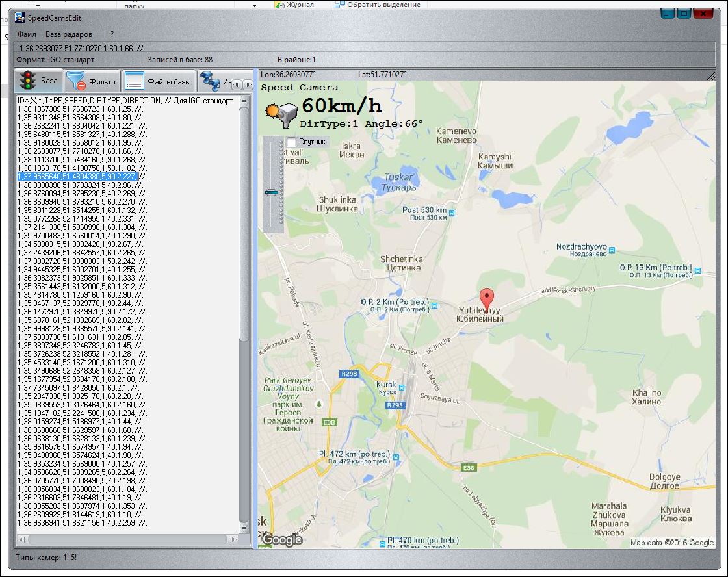Click the SpeedCamsEdit title bar app icon

click(19, 18)
